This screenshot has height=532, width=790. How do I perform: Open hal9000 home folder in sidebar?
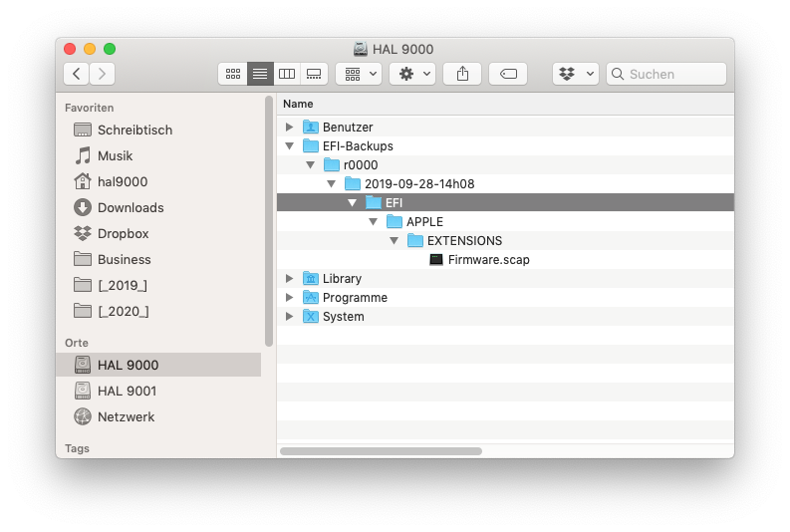click(x=159, y=182)
